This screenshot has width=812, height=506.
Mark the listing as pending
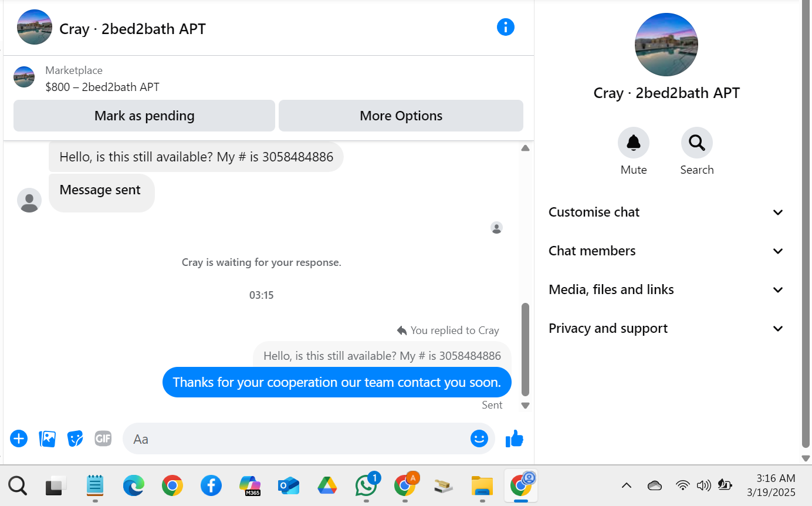point(144,116)
